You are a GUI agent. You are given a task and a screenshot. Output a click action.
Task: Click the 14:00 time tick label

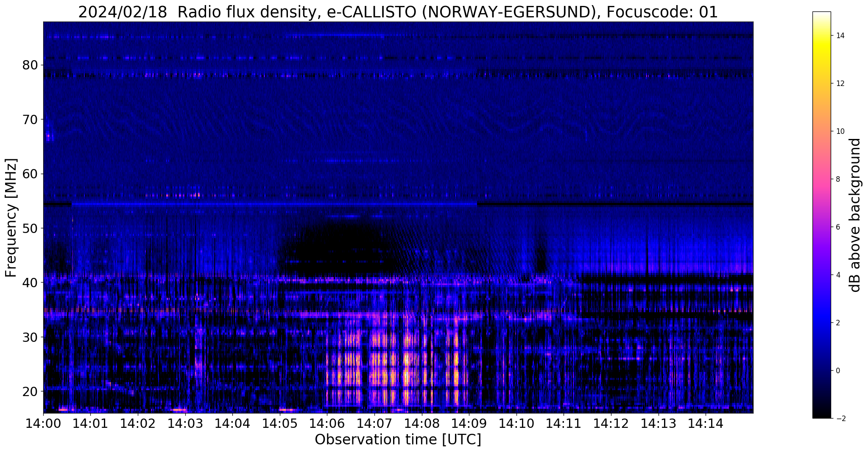tap(43, 423)
